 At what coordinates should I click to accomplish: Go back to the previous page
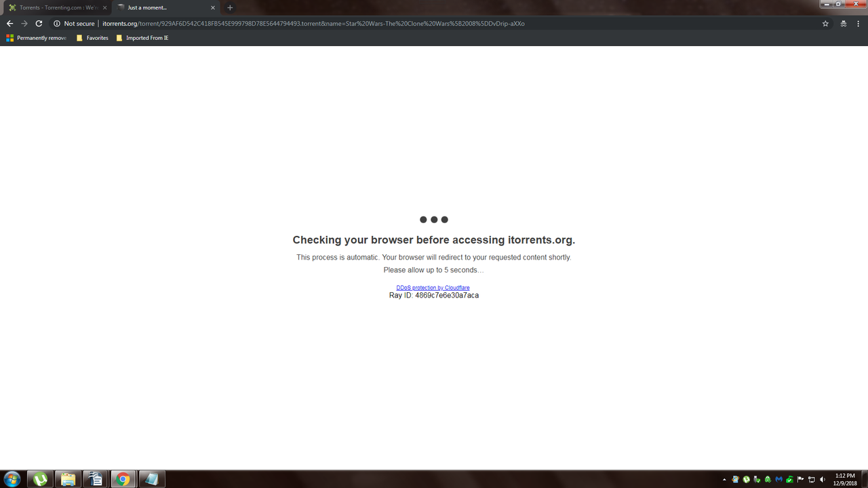[x=9, y=23]
